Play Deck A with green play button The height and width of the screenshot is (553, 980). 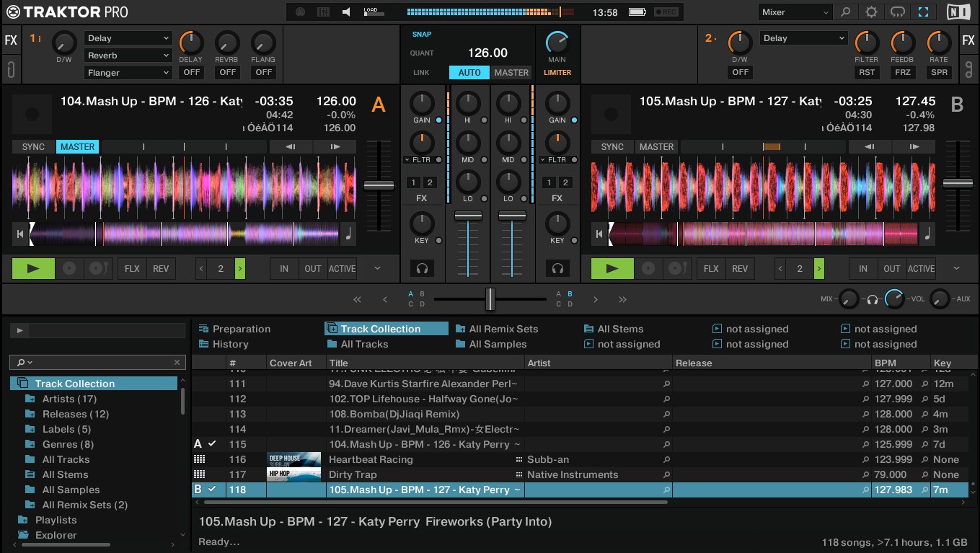[33, 268]
